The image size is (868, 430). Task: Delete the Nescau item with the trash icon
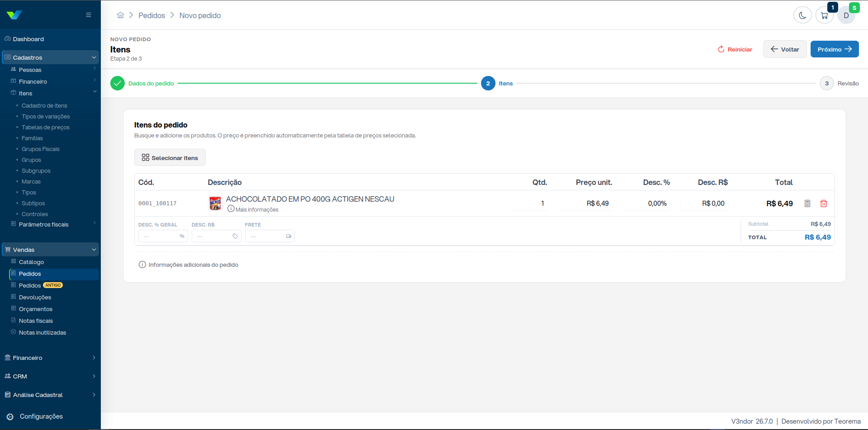(824, 203)
